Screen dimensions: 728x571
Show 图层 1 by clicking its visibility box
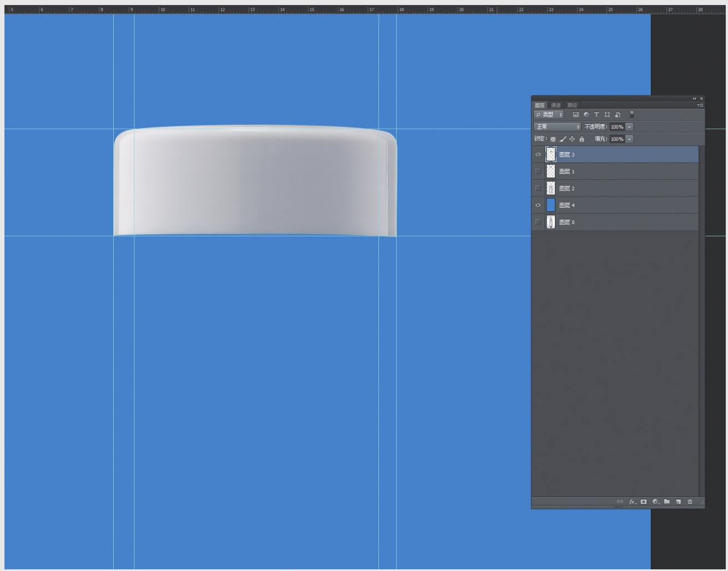538,171
